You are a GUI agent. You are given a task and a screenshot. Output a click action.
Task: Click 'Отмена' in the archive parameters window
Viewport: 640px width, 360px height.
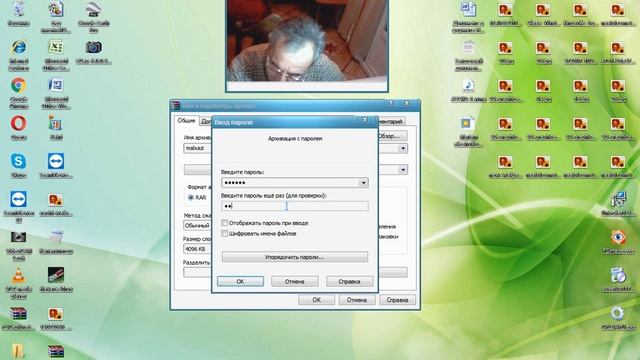357,300
